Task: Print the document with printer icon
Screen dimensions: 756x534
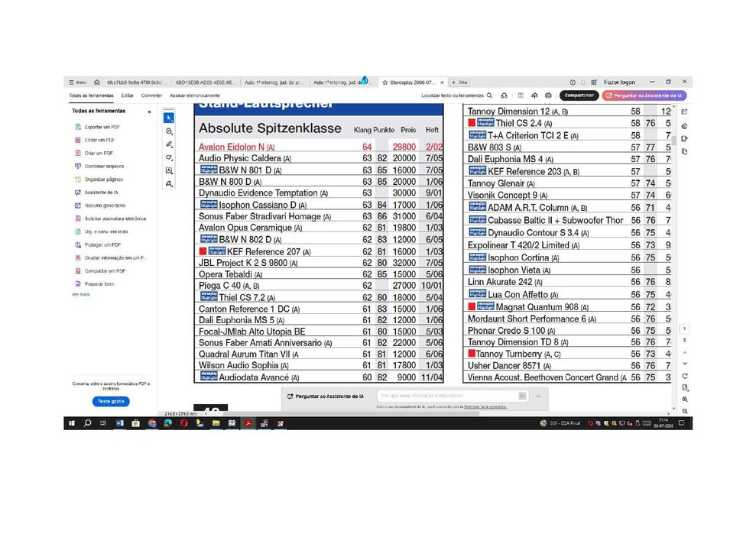Action: (x=548, y=95)
